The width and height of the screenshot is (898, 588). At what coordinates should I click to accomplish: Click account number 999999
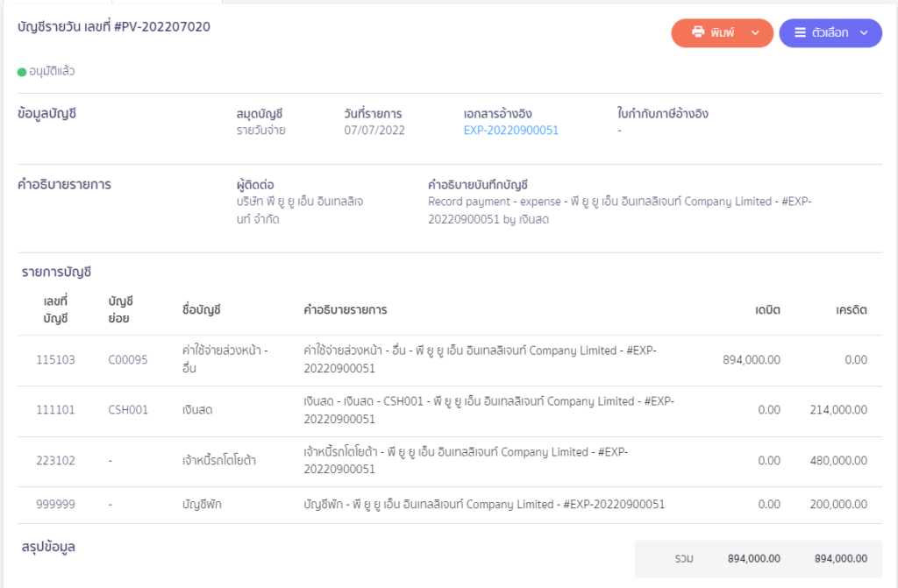point(55,505)
